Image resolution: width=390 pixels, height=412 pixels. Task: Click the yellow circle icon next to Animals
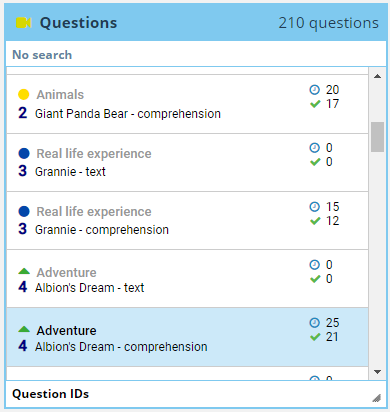tap(24, 94)
